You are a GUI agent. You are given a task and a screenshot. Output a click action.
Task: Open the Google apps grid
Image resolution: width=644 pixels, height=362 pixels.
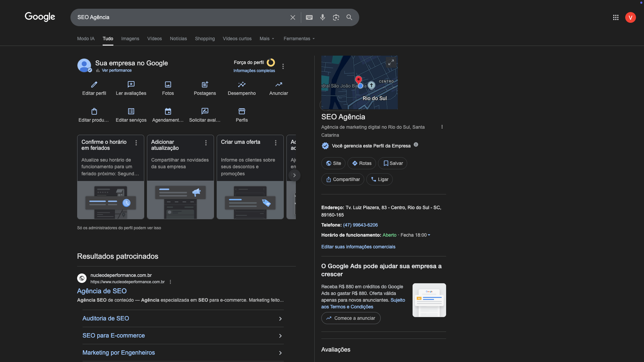click(616, 17)
